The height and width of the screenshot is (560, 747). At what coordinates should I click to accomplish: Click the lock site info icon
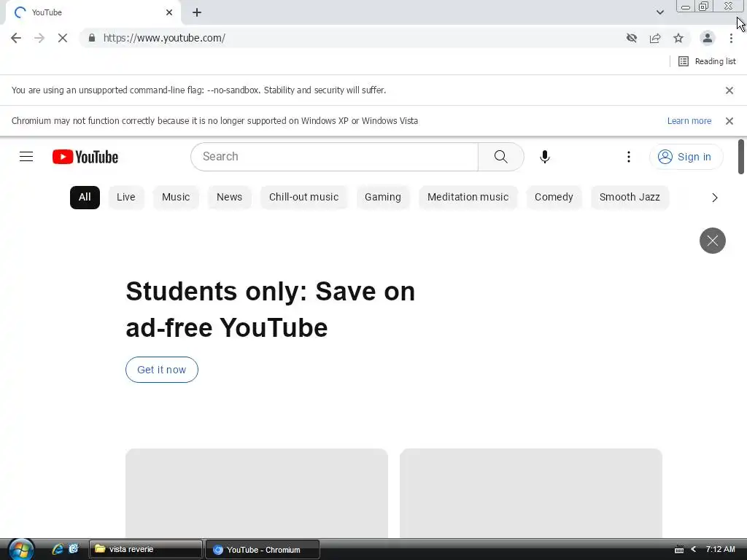[91, 38]
